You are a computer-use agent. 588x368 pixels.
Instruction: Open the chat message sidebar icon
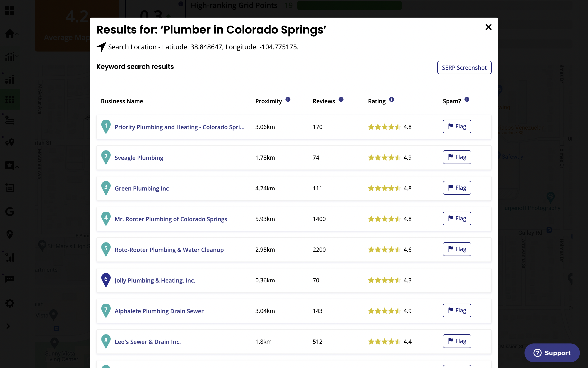pos(10,279)
